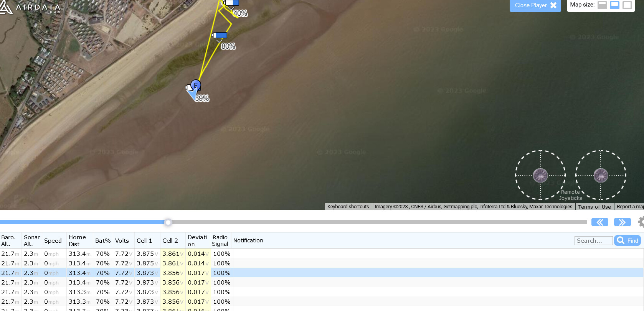Close the flight player
644x311 pixels.
[x=535, y=5]
